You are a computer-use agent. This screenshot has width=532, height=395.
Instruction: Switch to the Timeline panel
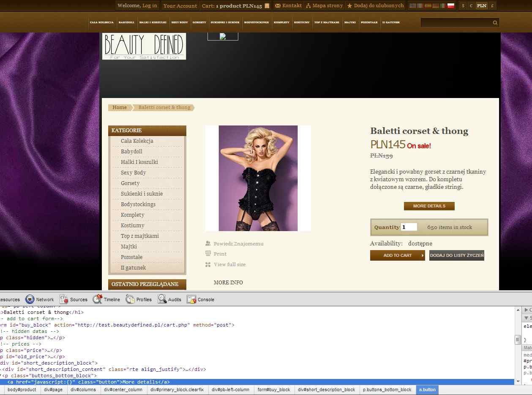click(x=106, y=300)
